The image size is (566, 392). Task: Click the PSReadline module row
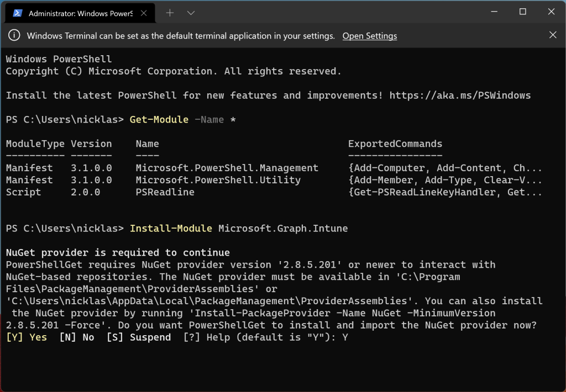[166, 192]
